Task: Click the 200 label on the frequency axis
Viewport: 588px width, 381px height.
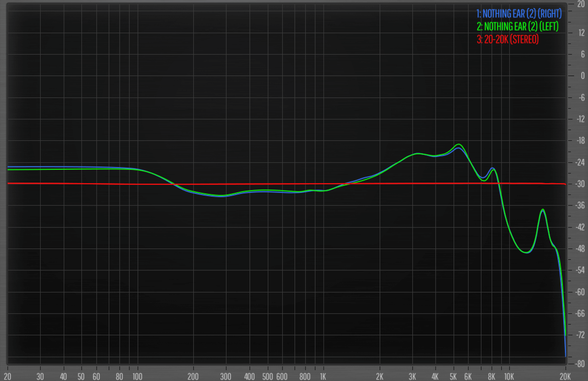Action: (x=193, y=376)
